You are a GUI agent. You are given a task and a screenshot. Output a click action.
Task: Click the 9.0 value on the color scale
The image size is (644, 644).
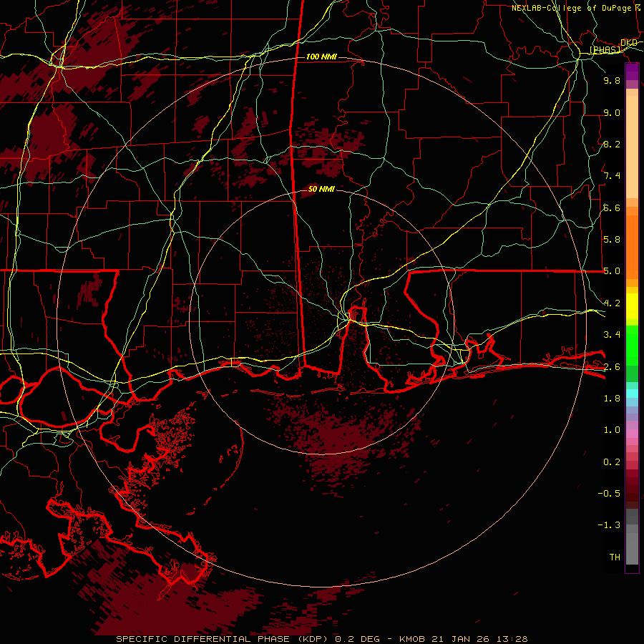[x=612, y=112]
